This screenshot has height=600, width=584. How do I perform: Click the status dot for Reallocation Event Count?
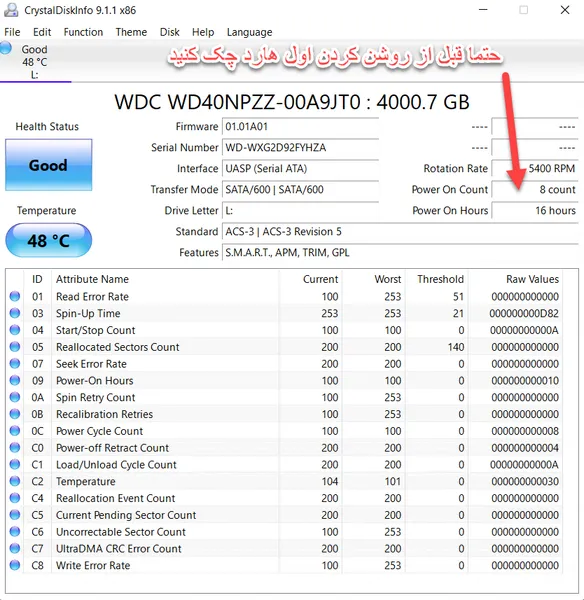(x=15, y=498)
